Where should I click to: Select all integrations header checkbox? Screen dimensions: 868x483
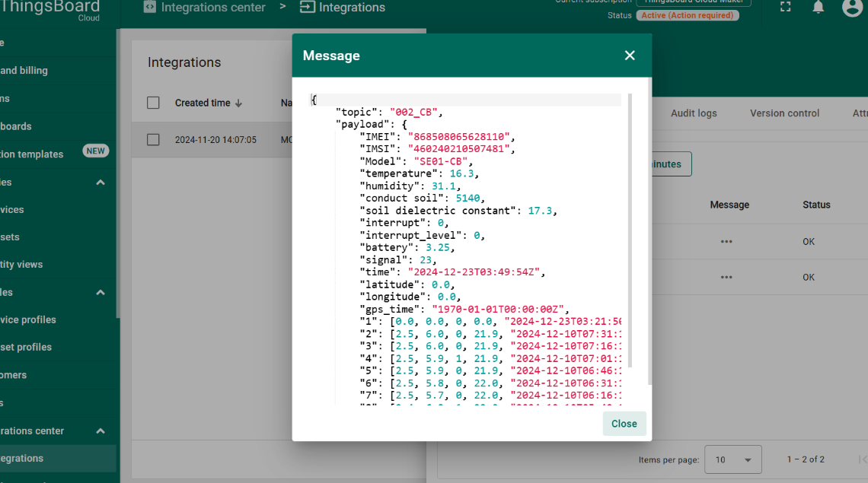click(x=153, y=103)
